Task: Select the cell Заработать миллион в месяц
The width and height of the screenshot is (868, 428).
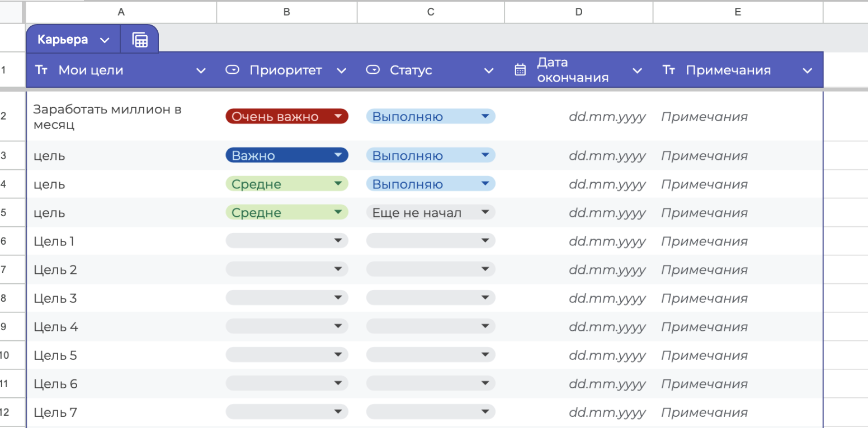Action: [x=122, y=117]
